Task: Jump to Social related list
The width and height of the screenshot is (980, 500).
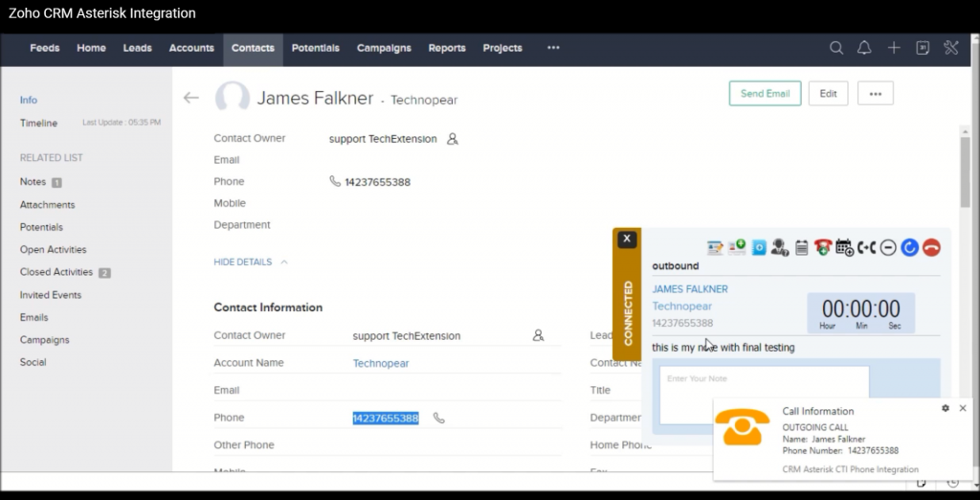Action: pyautogui.click(x=33, y=362)
